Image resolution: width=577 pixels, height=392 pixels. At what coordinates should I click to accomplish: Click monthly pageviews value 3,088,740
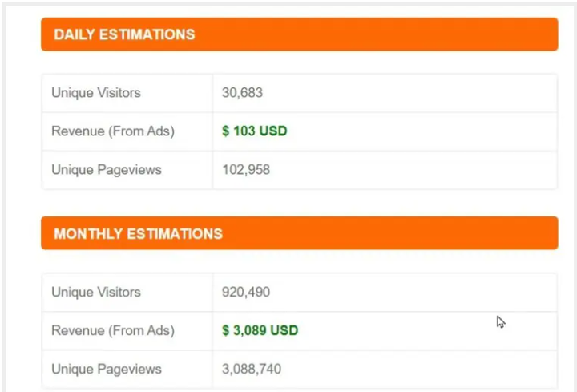[x=252, y=370]
